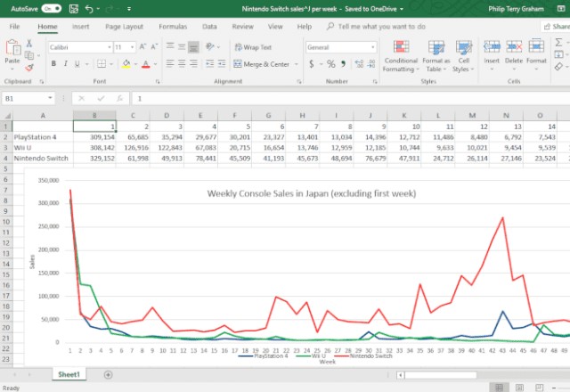Select the Sheet1 tab
The image size is (570, 392).
[69, 374]
